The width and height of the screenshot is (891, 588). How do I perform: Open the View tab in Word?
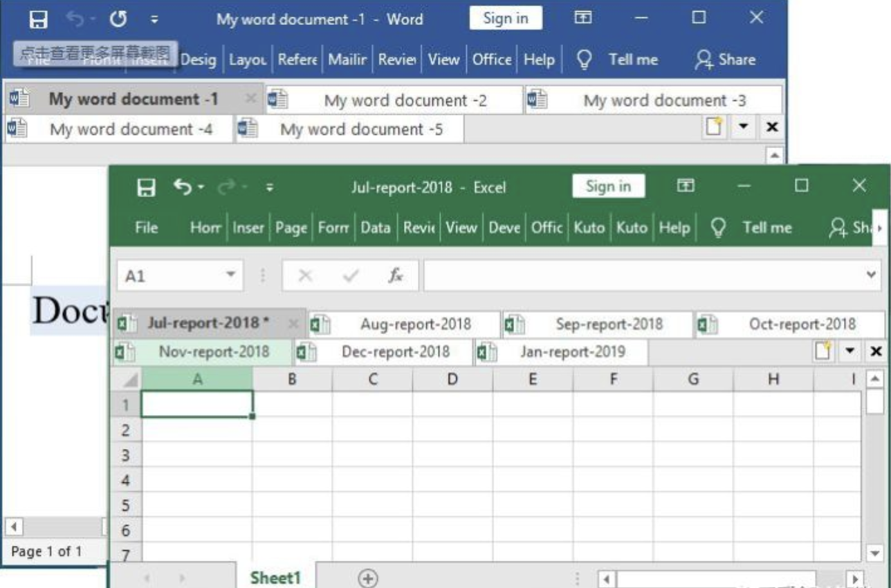tap(443, 59)
